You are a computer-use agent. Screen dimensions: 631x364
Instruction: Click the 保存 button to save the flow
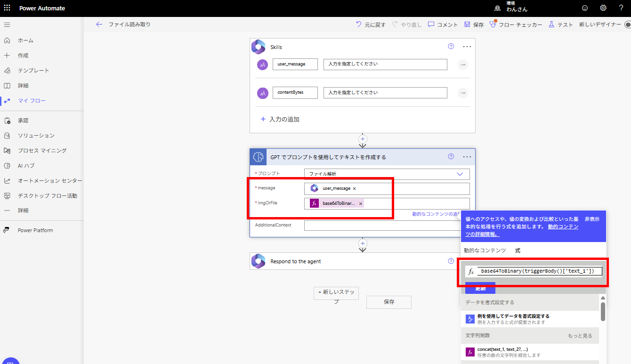(388, 302)
